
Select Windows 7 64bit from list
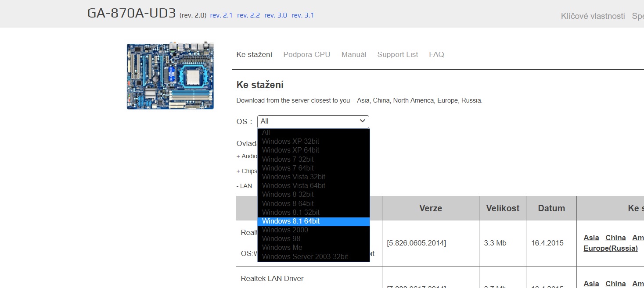tap(313, 168)
